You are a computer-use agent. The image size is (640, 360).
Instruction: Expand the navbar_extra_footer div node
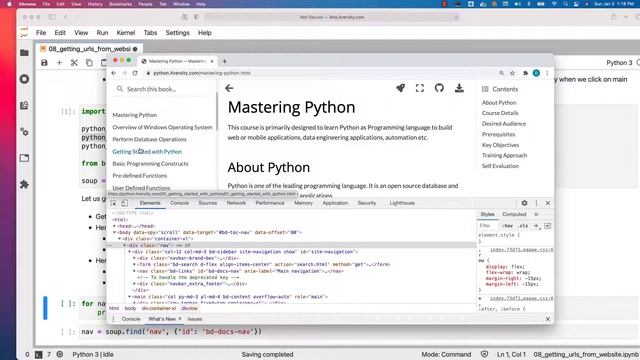pyautogui.click(x=134, y=284)
